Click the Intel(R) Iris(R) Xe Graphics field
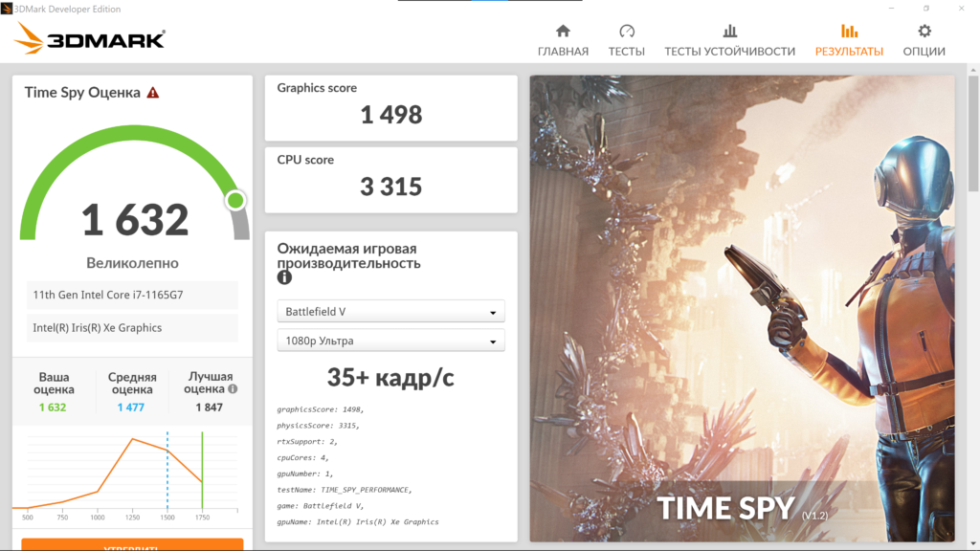The height and width of the screenshot is (551, 980). (x=132, y=328)
